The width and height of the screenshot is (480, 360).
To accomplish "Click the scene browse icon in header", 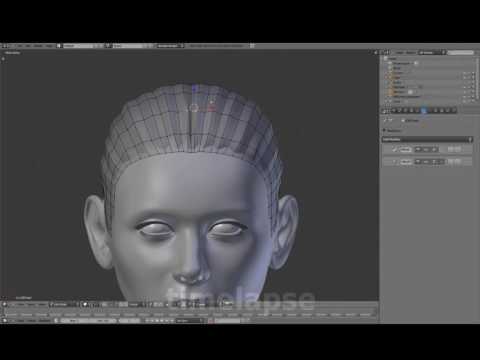I will [109, 46].
